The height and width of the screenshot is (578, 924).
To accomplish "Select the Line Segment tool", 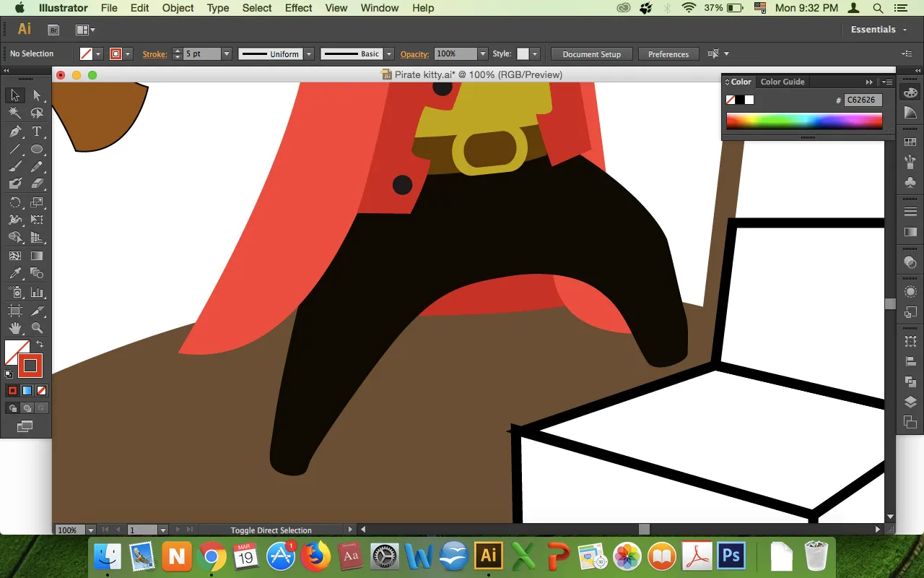I will coord(15,150).
